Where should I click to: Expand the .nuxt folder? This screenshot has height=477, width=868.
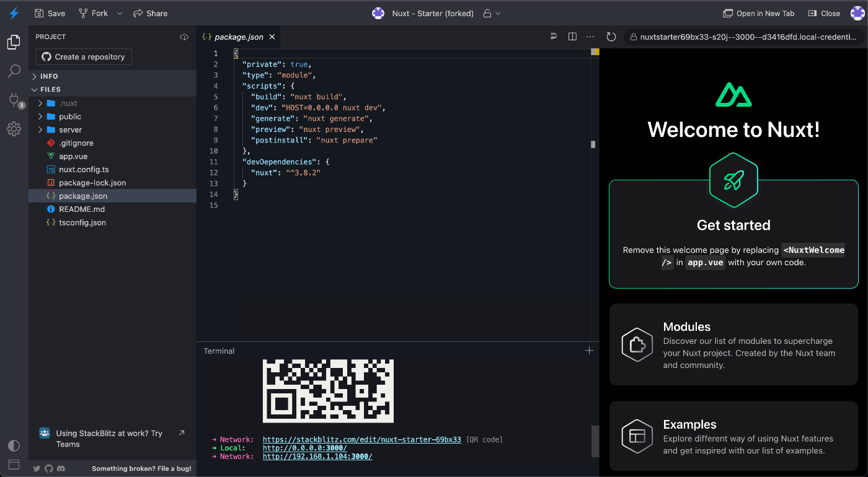112,103
